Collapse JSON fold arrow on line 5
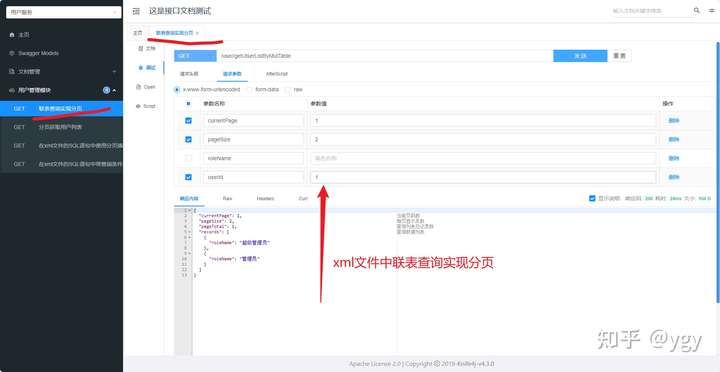The height and width of the screenshot is (372, 720). [190, 232]
